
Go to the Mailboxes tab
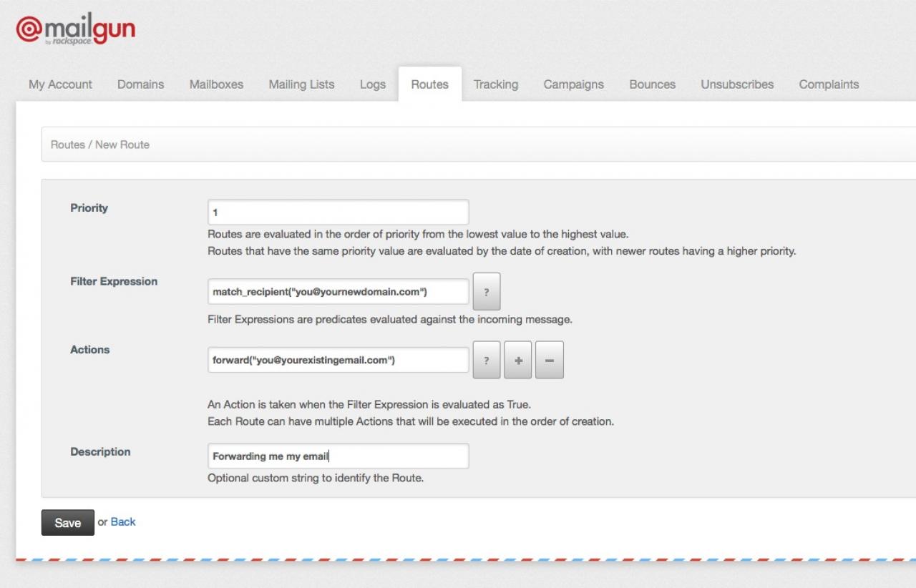[x=216, y=84]
